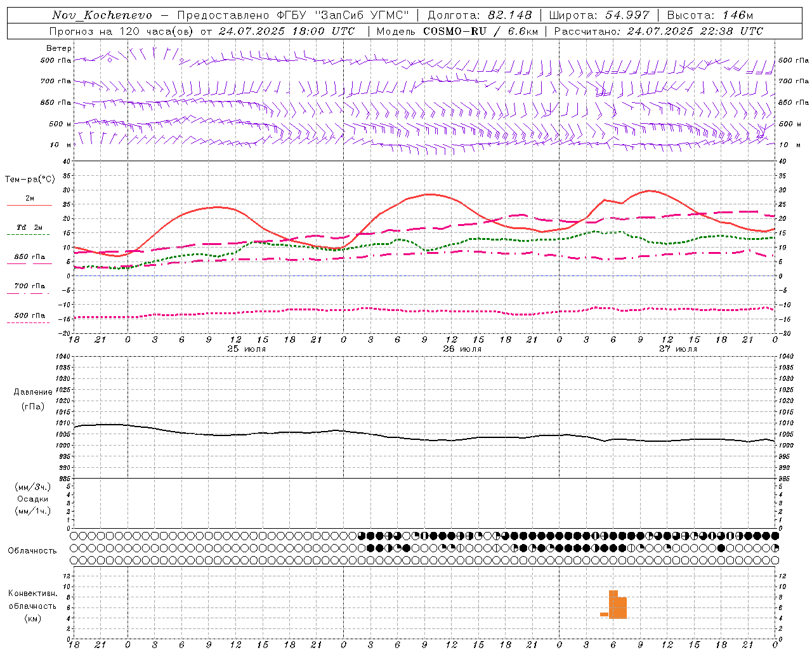The width and height of the screenshot is (812, 650).
Task: Click the 500 гПа temperature legend label
Action: [30, 315]
